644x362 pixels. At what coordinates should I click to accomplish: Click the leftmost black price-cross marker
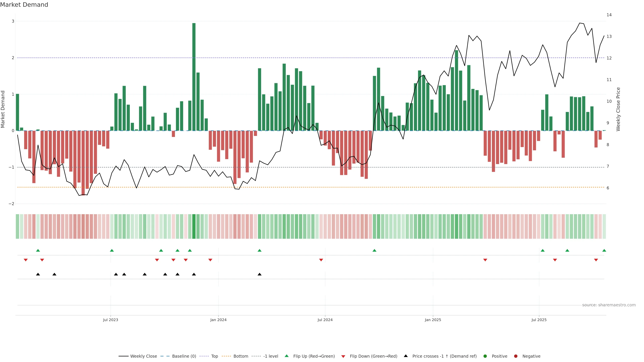[38, 274]
